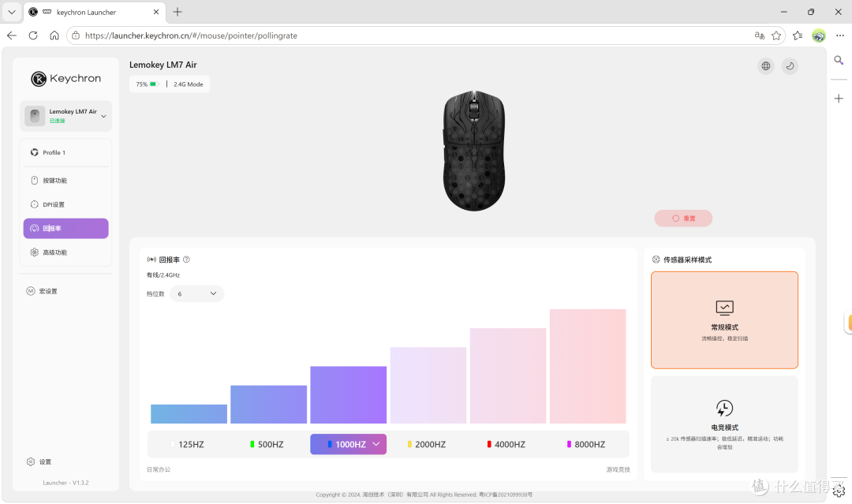Click the browser address bar URL
Viewport: 852px width, 504px height.
point(191,35)
